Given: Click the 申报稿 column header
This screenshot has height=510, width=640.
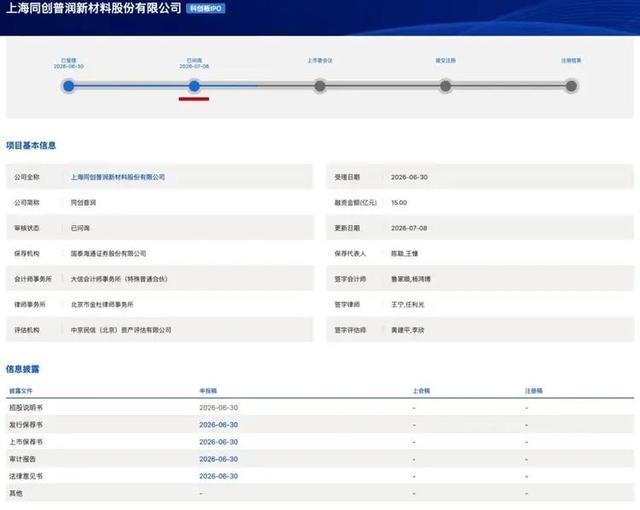Looking at the screenshot, I should click(208, 391).
